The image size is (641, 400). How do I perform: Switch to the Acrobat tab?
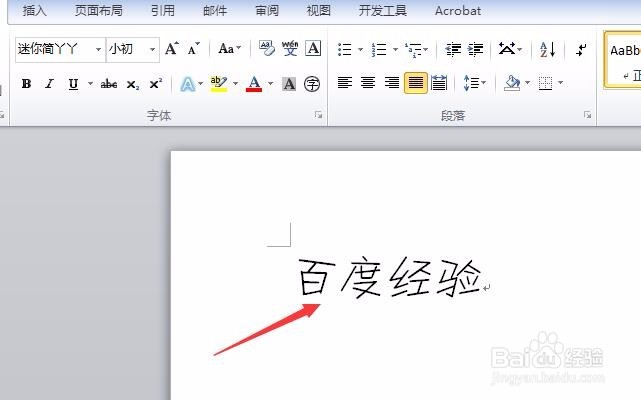pos(457,10)
